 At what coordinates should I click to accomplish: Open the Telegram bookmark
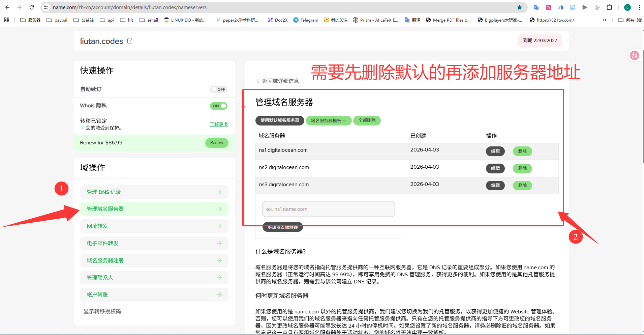coord(306,20)
